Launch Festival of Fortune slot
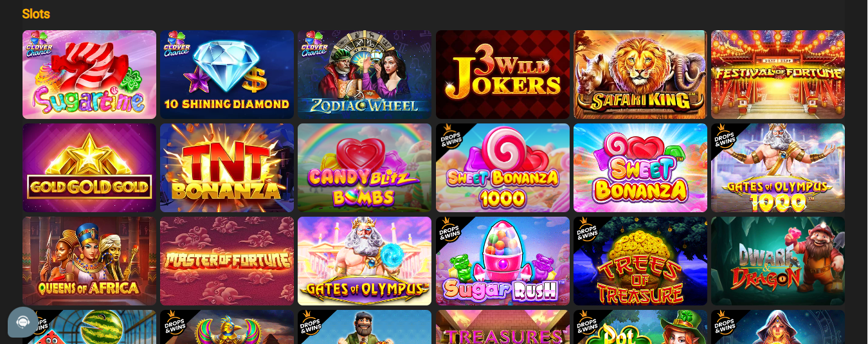868x344 pixels. (778, 75)
